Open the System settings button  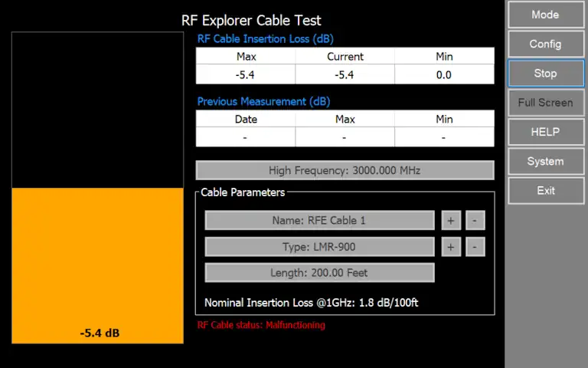tap(545, 161)
